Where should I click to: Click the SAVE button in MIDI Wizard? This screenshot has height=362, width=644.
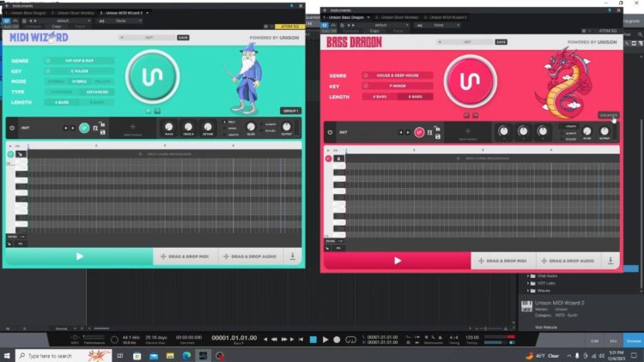(x=183, y=38)
